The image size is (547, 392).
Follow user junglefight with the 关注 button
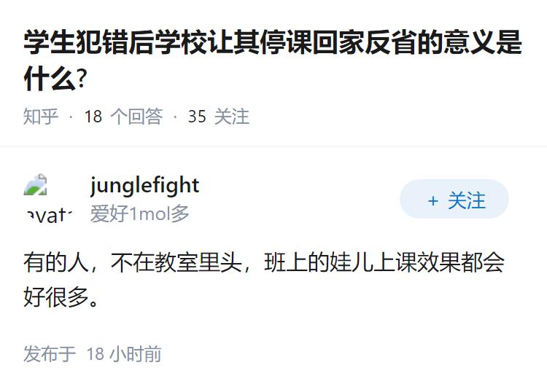click(x=454, y=200)
